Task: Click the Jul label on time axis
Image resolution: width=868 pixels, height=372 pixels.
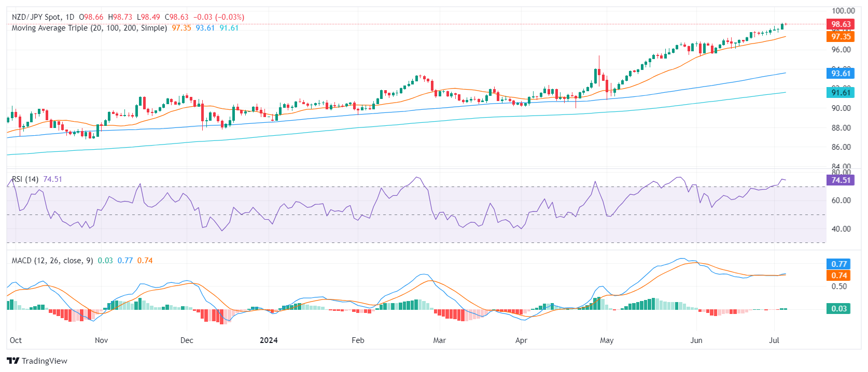Action: tap(774, 340)
